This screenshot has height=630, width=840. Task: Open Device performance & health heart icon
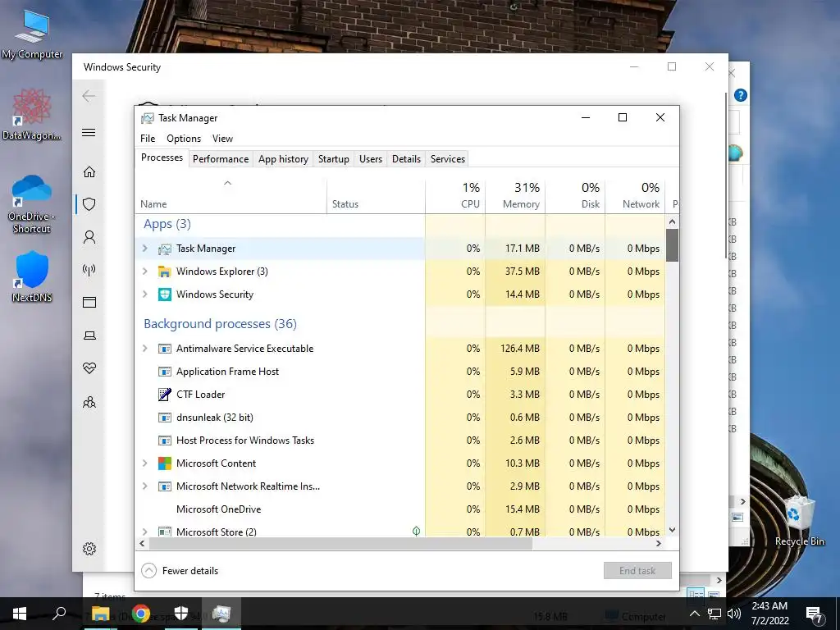point(89,368)
